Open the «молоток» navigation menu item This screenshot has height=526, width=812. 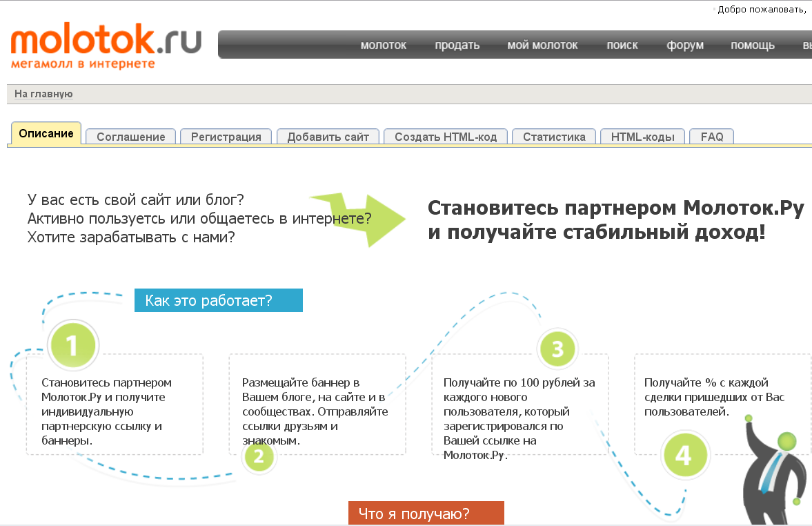click(383, 45)
